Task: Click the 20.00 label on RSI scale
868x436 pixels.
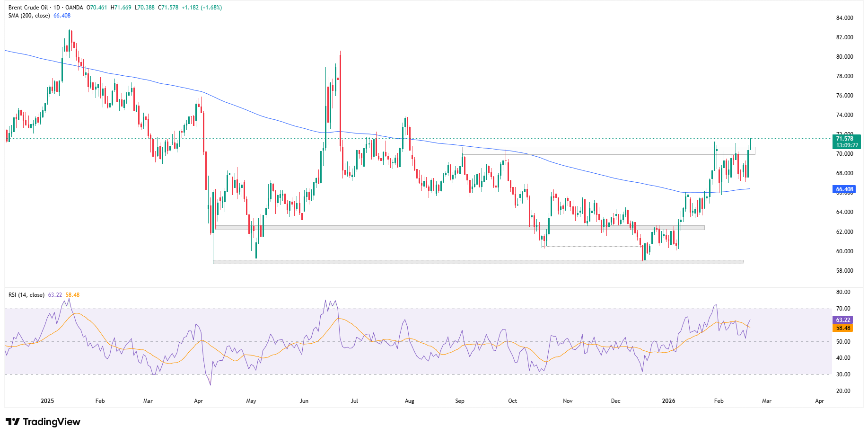Action: [x=843, y=391]
